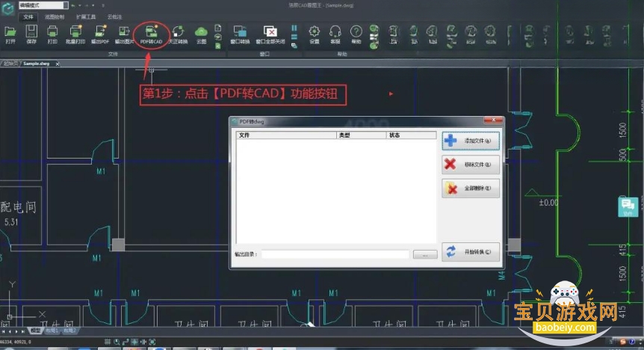Select the 布局1 layout tab
Image resolution: width=644 pixels, height=350 pixels.
click(52, 331)
